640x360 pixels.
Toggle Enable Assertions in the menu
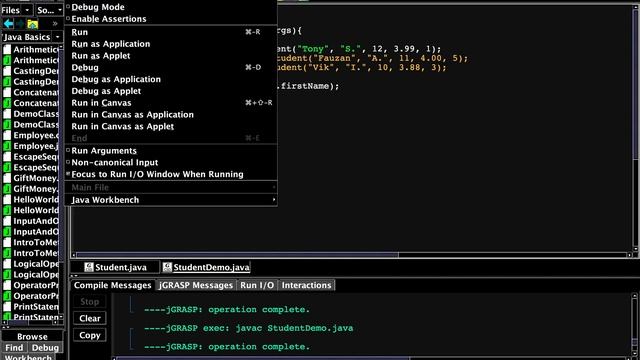171,19
